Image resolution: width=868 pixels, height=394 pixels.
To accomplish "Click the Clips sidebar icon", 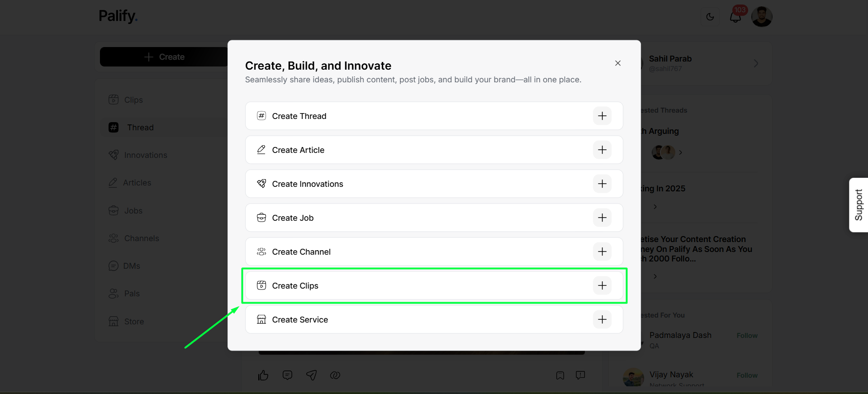I will 114,100.
